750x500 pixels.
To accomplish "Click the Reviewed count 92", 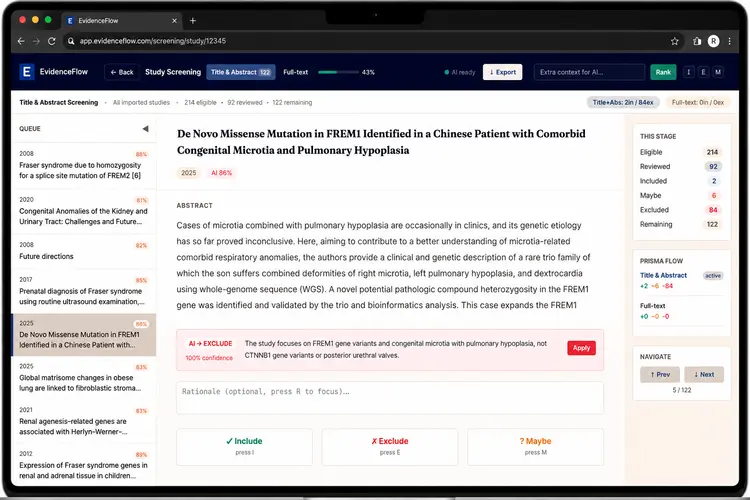I will 713,167.
